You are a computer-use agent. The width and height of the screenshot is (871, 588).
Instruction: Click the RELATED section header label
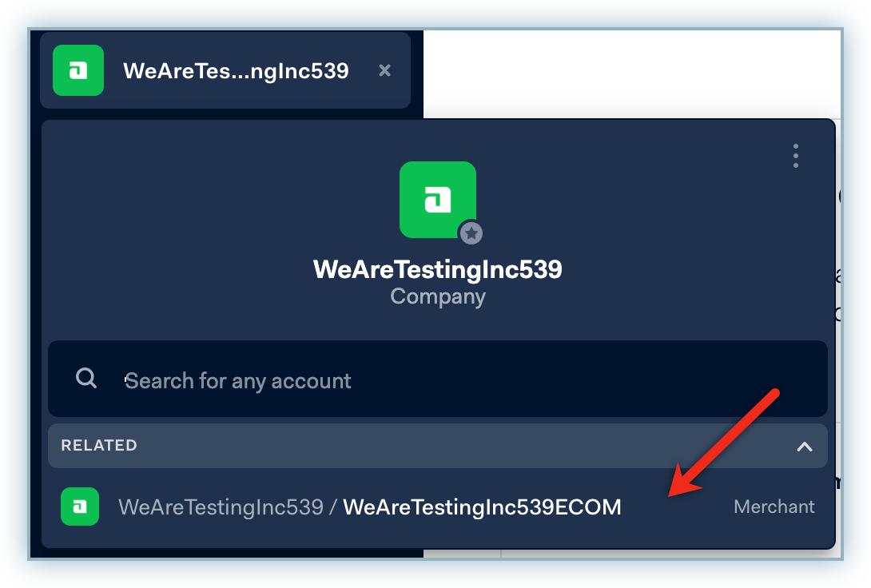click(x=99, y=446)
